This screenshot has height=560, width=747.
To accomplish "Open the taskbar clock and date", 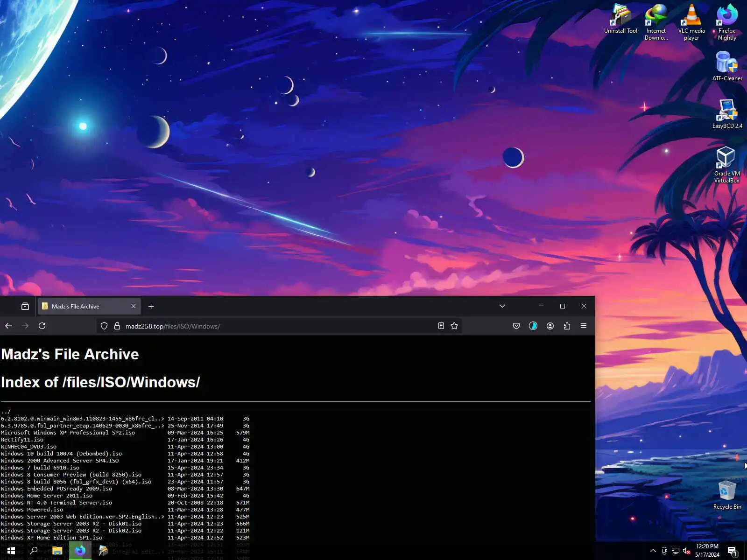I will [707, 551].
